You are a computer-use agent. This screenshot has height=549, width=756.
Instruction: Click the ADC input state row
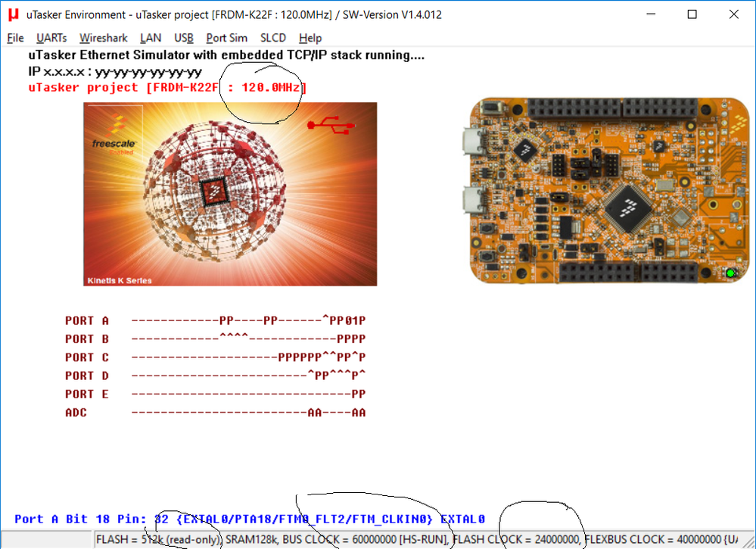(x=216, y=413)
